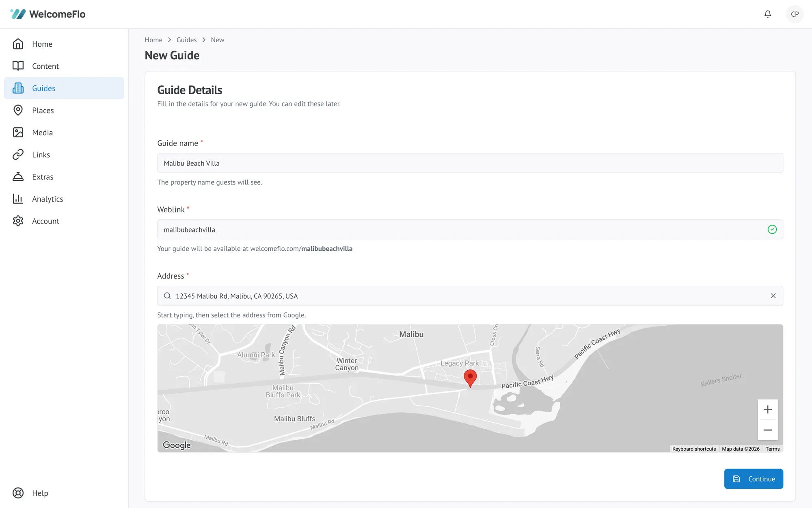Screen dimensions: 812x508
Task: Focus the Weblink input field
Action: coord(470,230)
